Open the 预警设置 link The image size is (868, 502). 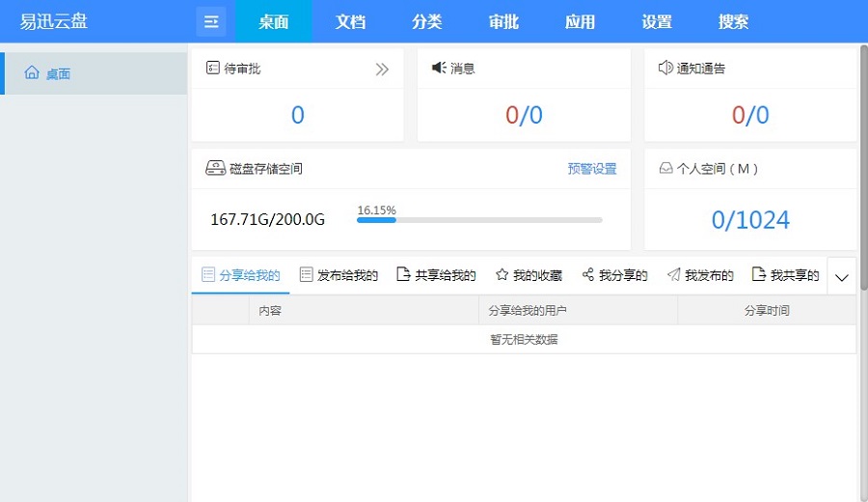point(592,168)
